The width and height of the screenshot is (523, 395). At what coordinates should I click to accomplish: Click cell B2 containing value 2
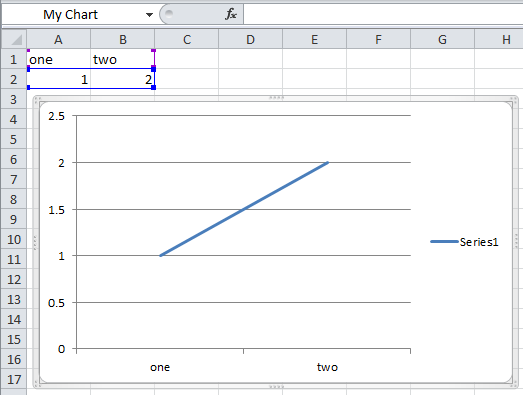[x=122, y=79]
